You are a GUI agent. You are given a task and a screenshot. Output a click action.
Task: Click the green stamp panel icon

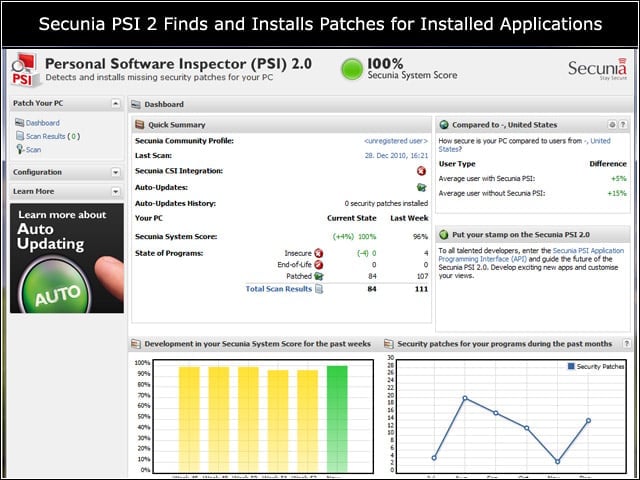(x=444, y=235)
